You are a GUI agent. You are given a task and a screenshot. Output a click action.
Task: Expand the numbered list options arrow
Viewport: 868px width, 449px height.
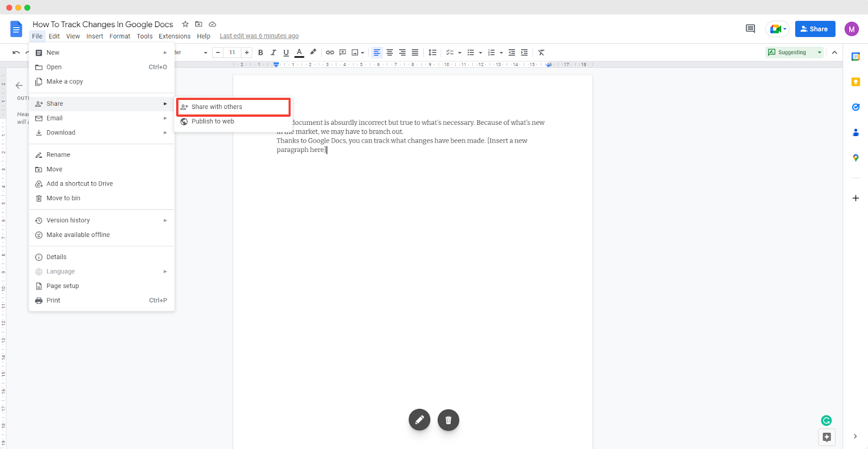(x=501, y=53)
